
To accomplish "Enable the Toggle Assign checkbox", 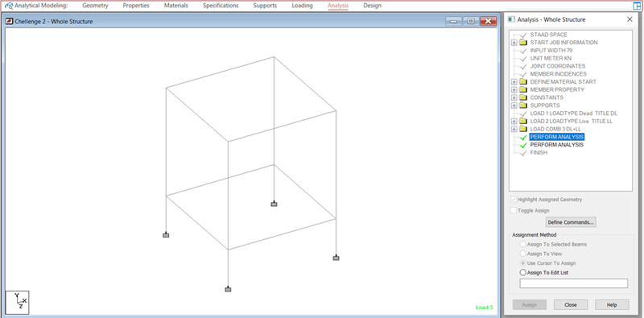I will click(x=513, y=210).
